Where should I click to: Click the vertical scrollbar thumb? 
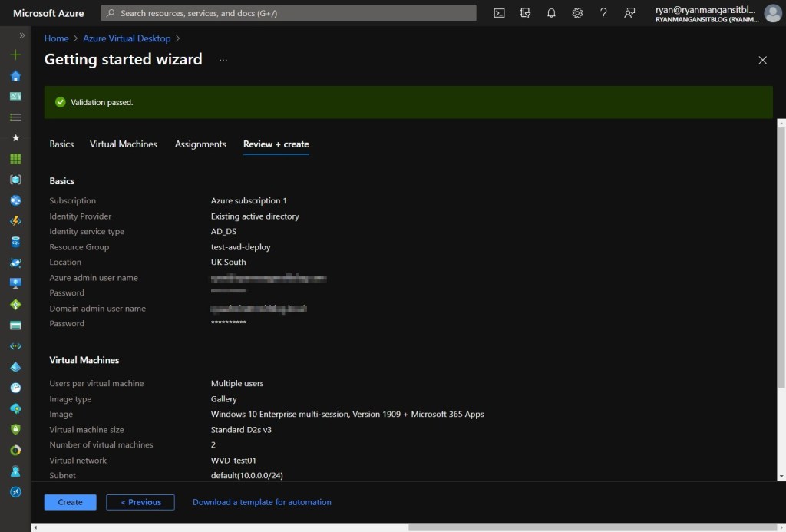click(781, 256)
